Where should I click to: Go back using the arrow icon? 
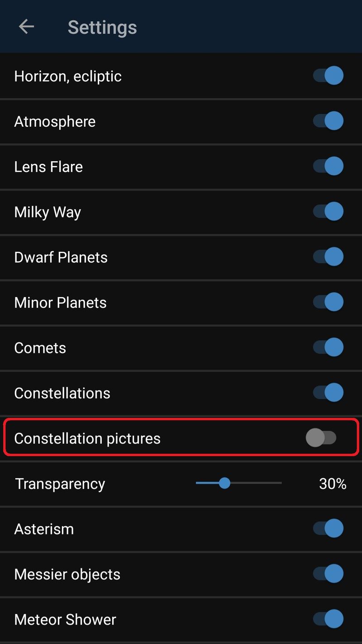[x=26, y=27]
